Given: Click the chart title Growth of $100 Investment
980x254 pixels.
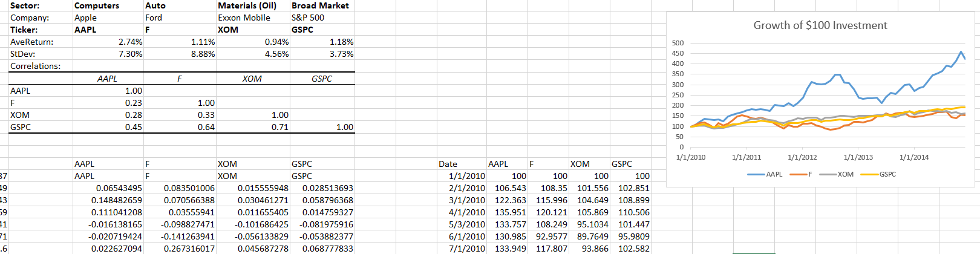Looking at the screenshot, I should [x=820, y=25].
